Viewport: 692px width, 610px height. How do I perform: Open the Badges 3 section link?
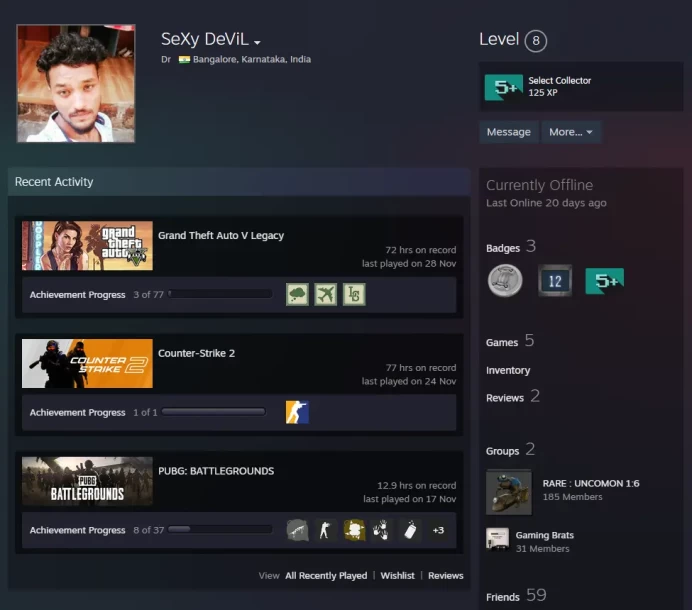click(511, 247)
